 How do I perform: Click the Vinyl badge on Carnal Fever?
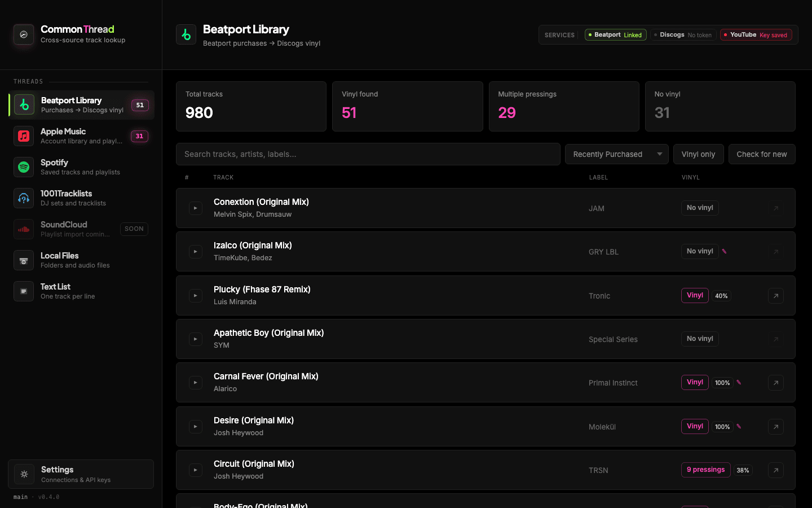(x=695, y=382)
